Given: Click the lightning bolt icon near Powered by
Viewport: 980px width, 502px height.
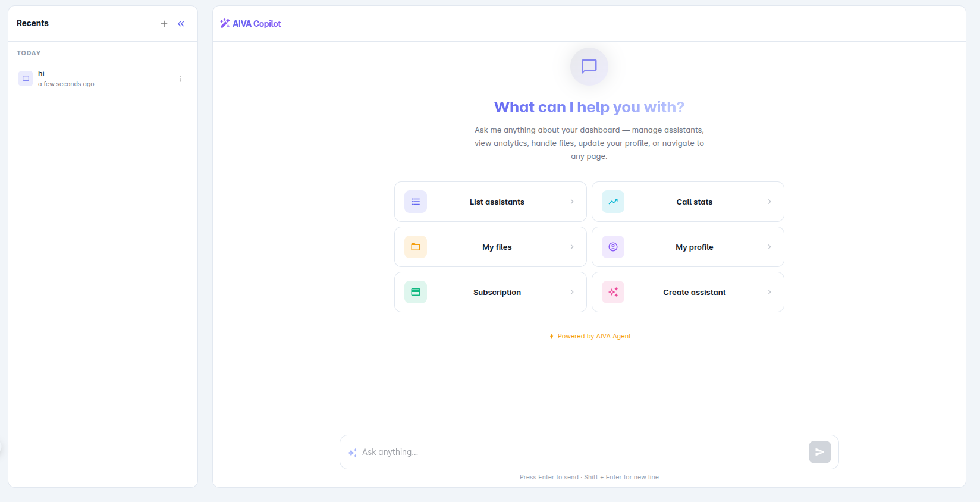Looking at the screenshot, I should click(552, 337).
